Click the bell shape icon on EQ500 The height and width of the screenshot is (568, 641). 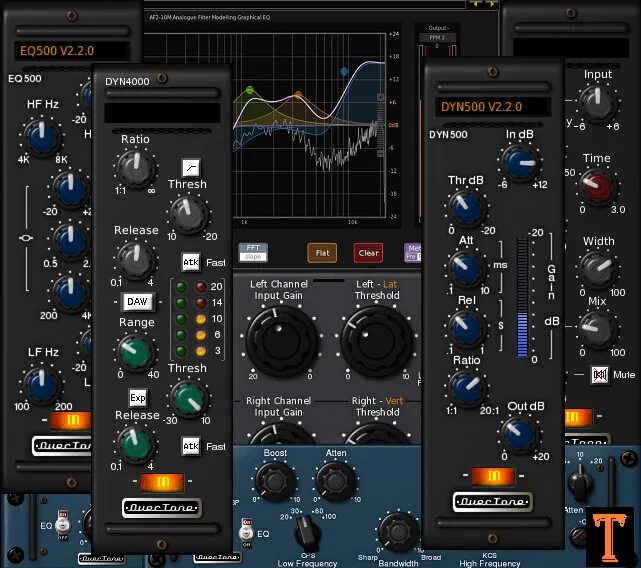tap(26, 238)
